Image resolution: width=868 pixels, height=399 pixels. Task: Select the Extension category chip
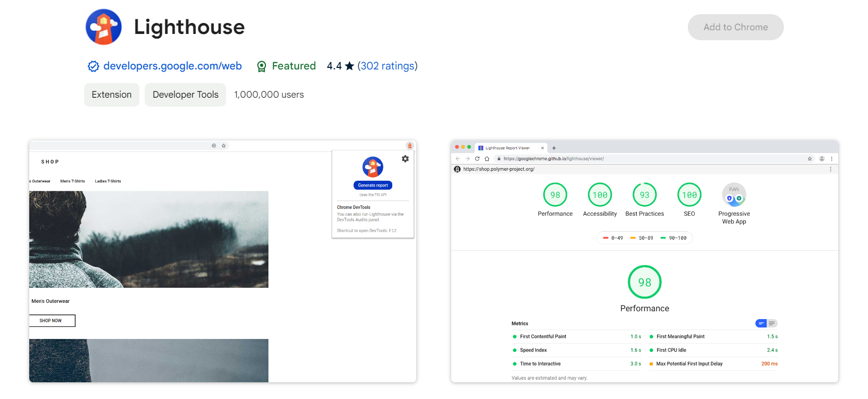coord(112,95)
